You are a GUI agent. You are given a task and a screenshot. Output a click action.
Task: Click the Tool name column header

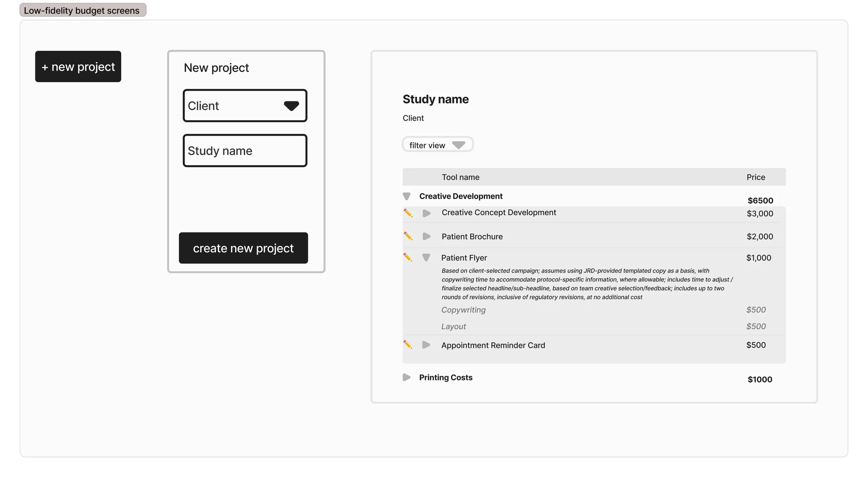click(x=460, y=177)
